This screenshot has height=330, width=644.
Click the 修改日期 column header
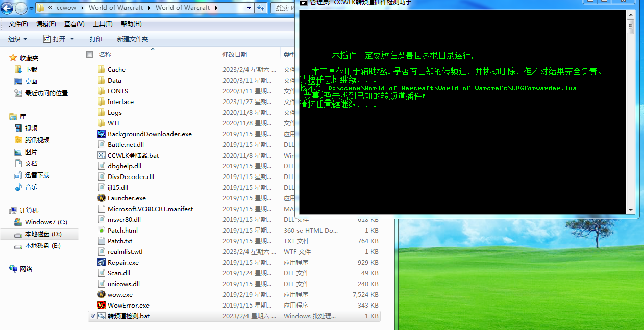point(235,54)
